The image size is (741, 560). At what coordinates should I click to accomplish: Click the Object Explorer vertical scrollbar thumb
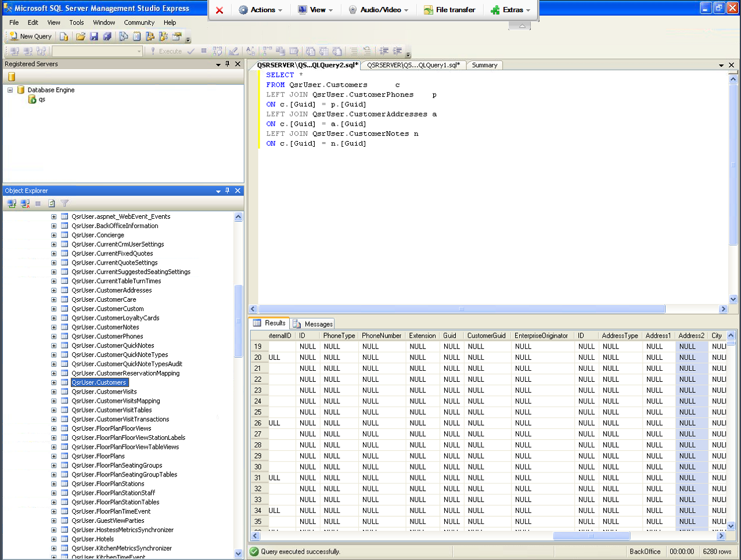pos(238,321)
